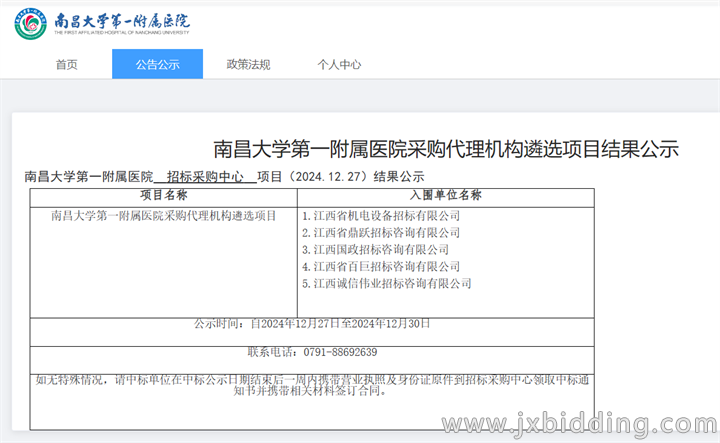Click the page title 南昌大学第一附属医院采购代理机构遴选项目结果公示
Viewport: 720px width, 443px height.
[446, 149]
